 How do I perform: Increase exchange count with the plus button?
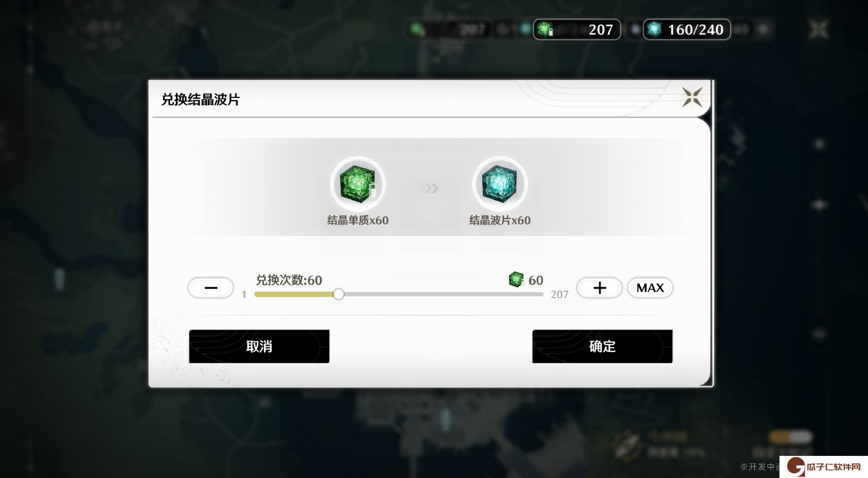(x=599, y=288)
